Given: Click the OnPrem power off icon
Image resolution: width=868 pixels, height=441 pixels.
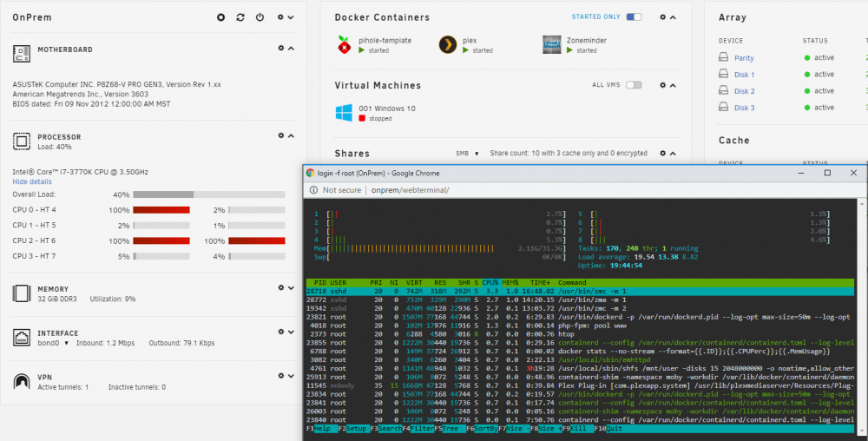Looking at the screenshot, I should (260, 17).
